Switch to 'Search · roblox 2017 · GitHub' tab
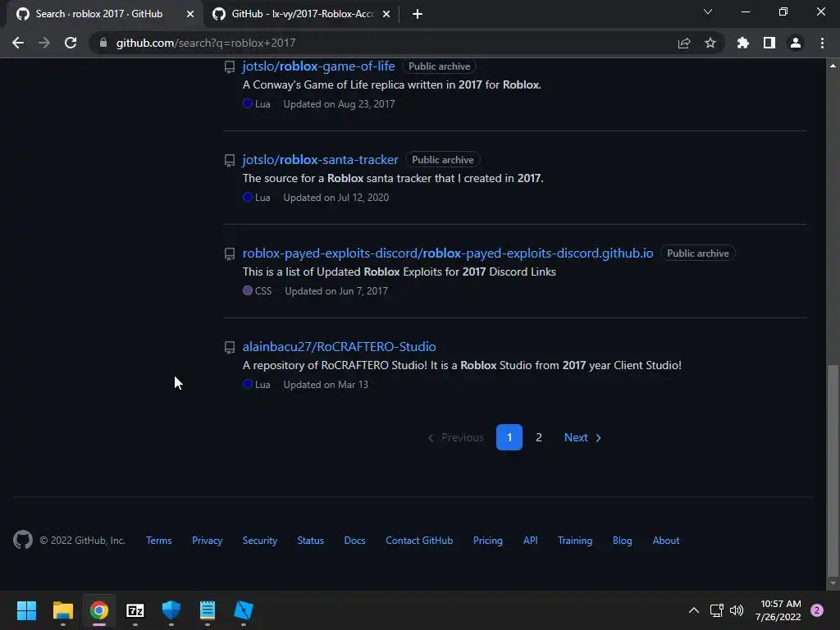Viewport: 840px width, 630px height. [x=99, y=14]
